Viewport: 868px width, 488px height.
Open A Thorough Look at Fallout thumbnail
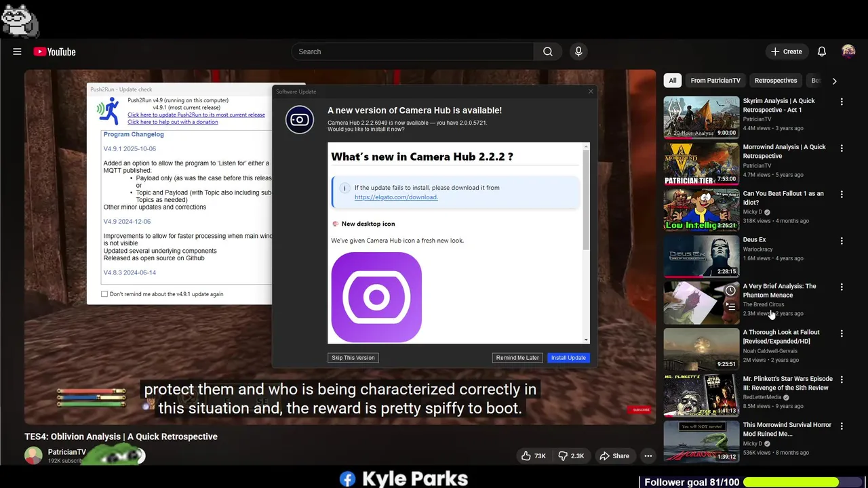pyautogui.click(x=701, y=349)
